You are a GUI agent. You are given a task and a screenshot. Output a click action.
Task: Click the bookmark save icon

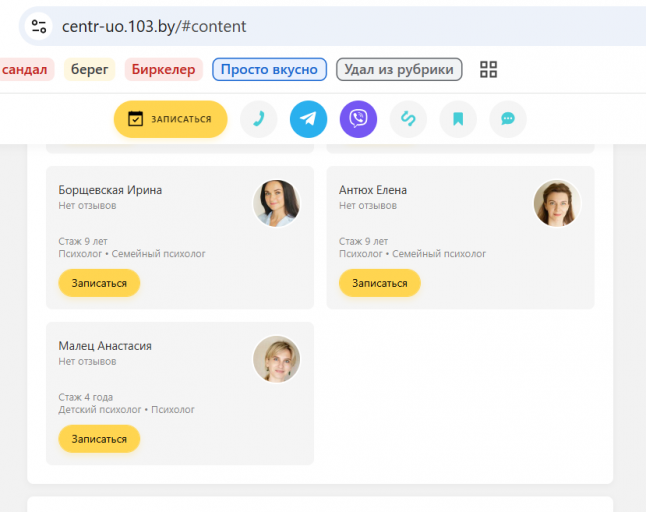pyautogui.click(x=458, y=119)
